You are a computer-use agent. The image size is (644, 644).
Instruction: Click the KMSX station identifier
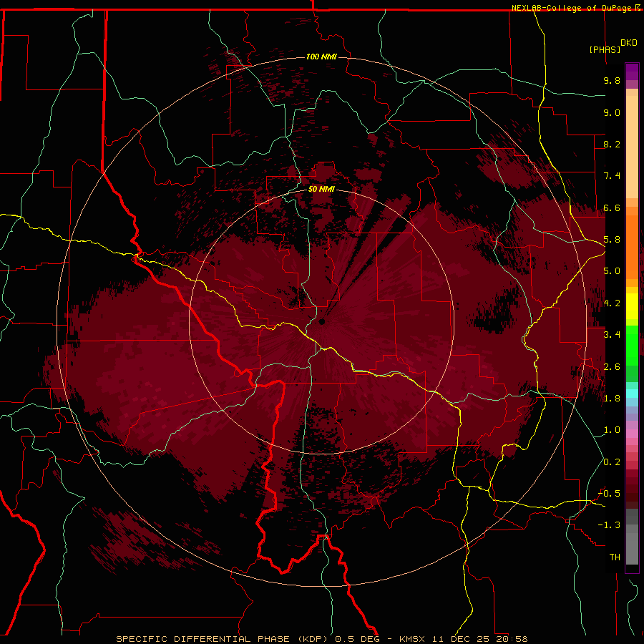413,639
